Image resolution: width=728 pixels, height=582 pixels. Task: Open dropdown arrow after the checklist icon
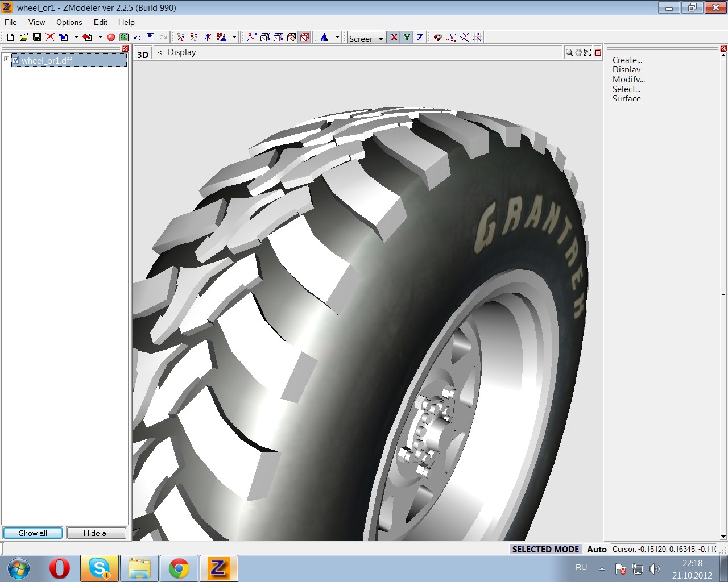pyautogui.click(x=234, y=38)
